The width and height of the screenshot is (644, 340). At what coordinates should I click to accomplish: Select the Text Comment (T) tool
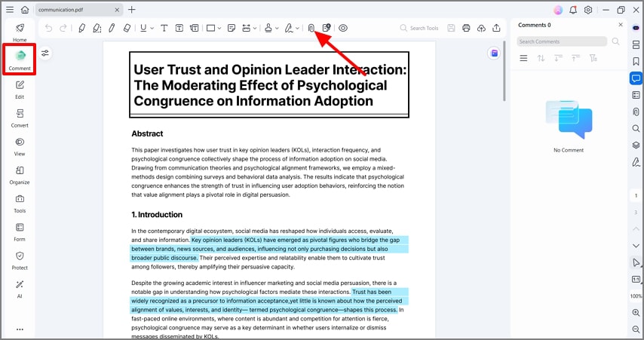164,28
